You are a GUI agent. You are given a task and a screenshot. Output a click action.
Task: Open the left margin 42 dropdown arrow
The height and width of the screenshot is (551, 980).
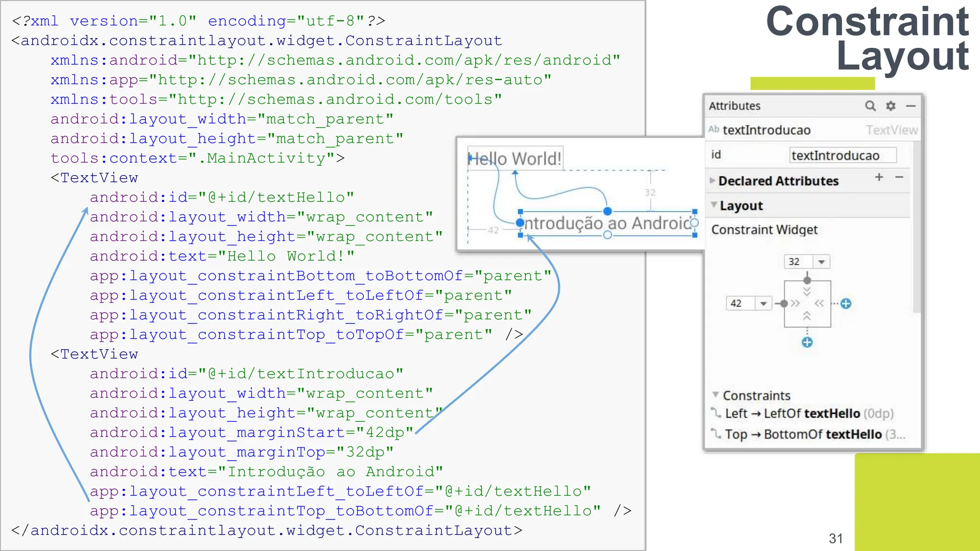(x=764, y=304)
